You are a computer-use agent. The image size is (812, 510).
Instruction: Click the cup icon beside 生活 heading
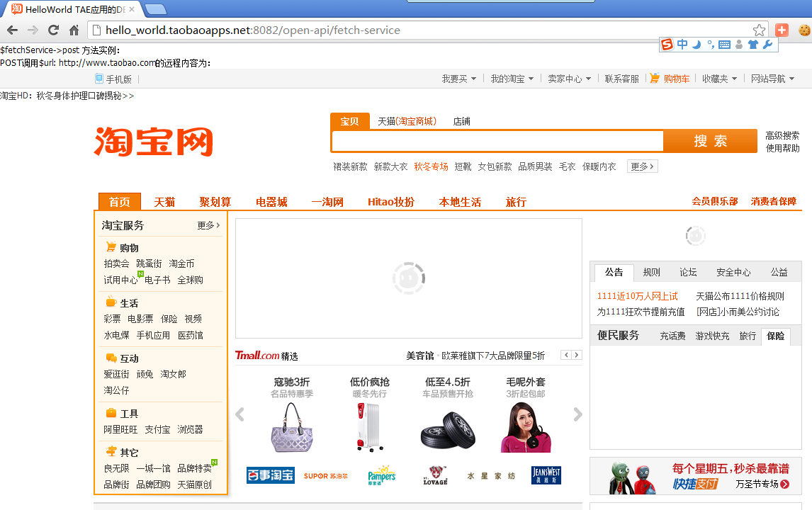coord(111,302)
